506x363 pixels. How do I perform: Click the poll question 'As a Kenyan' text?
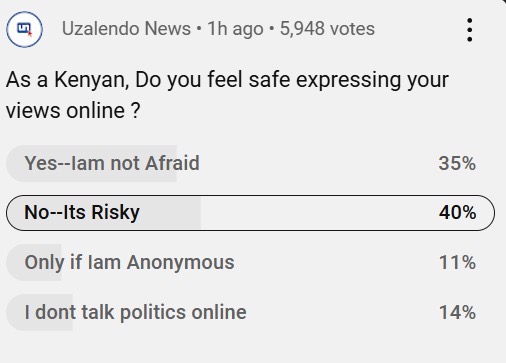coord(68,80)
